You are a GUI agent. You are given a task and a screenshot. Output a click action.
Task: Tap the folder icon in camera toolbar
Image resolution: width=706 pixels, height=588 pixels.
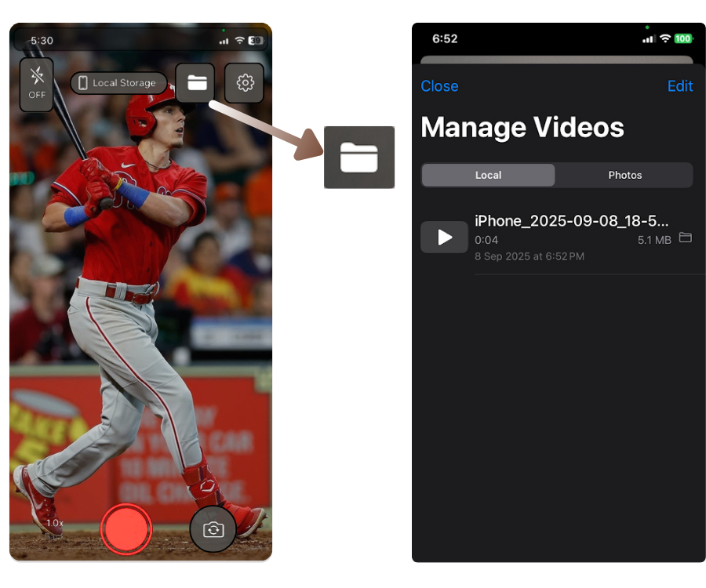(x=196, y=82)
